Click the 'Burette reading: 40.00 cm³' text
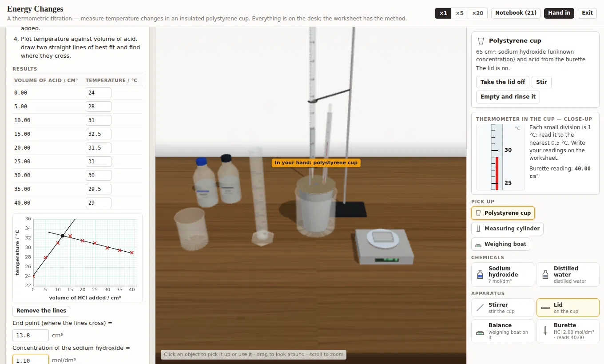 pyautogui.click(x=560, y=172)
